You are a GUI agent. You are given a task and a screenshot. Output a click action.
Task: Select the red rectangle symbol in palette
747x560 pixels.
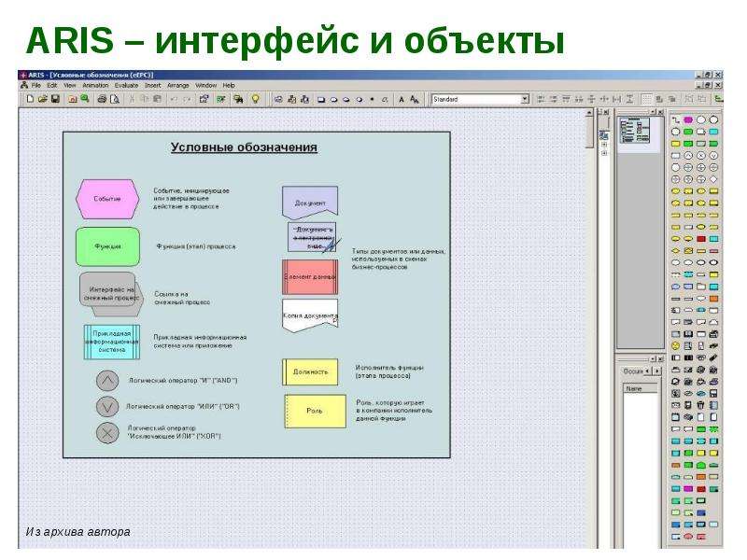pos(701,239)
